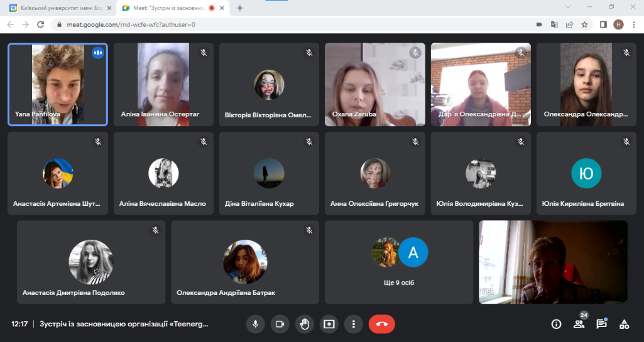Click the camera permission icon in address bar
The width and height of the screenshot is (644, 342).
[x=539, y=24]
